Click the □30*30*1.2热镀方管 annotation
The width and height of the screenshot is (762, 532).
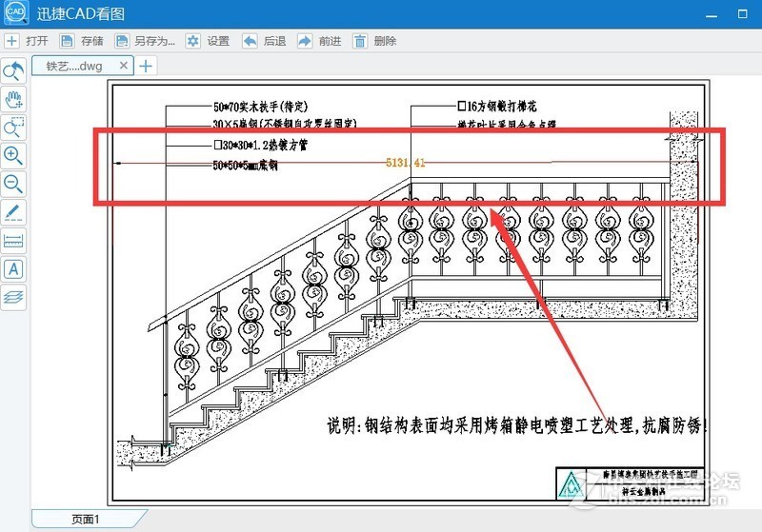coord(260,145)
